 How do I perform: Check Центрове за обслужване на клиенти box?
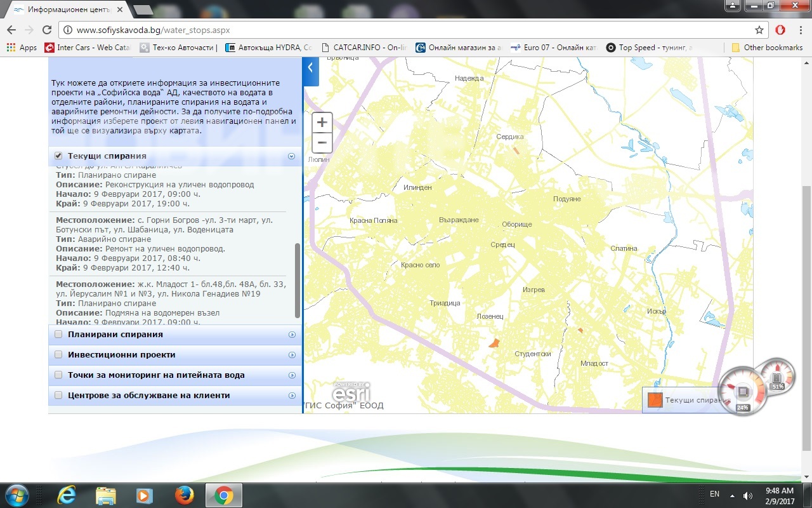click(x=58, y=396)
